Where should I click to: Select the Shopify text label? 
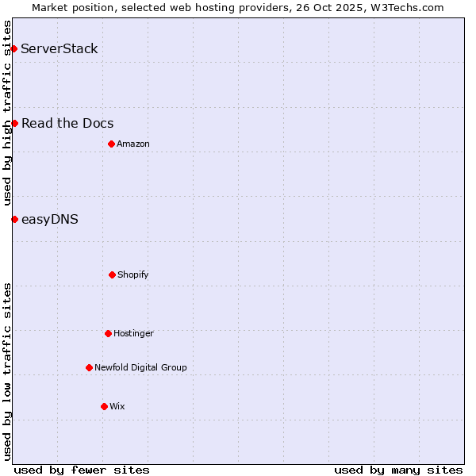coord(133,274)
